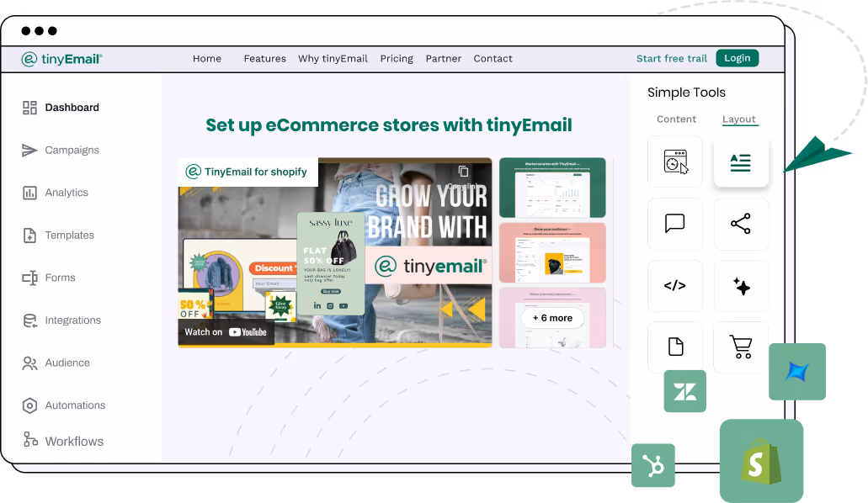Click the share tool icon
Screen dimensions: 868x503
[x=741, y=224]
